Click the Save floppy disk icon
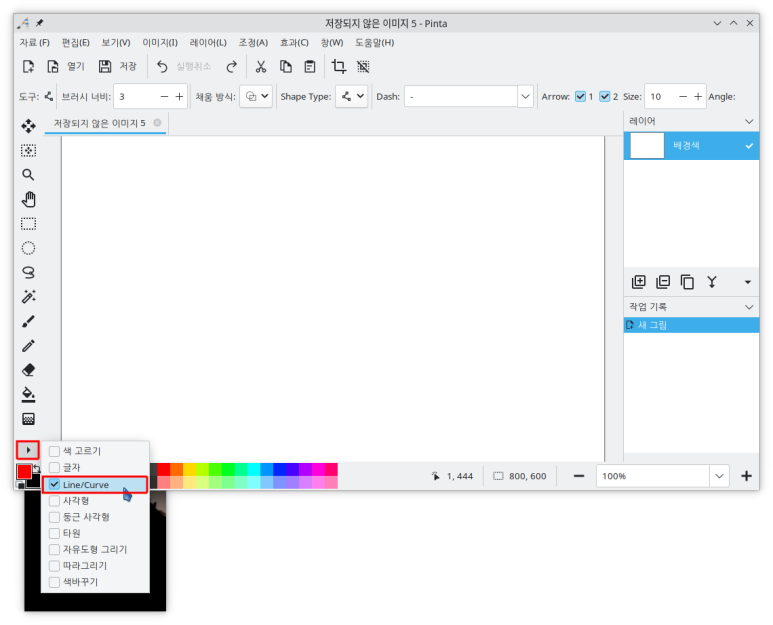Screen dimensions: 773x625 click(105, 66)
